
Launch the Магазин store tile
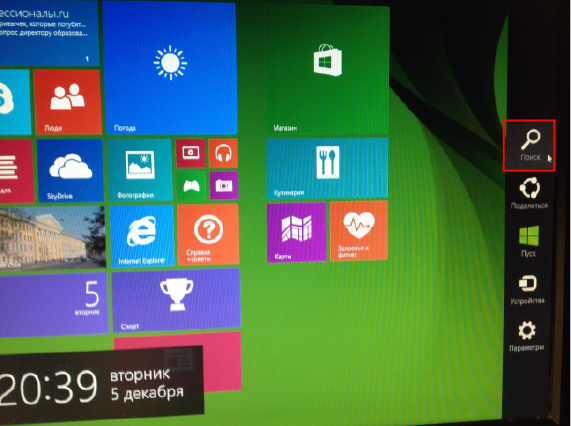coord(327,69)
